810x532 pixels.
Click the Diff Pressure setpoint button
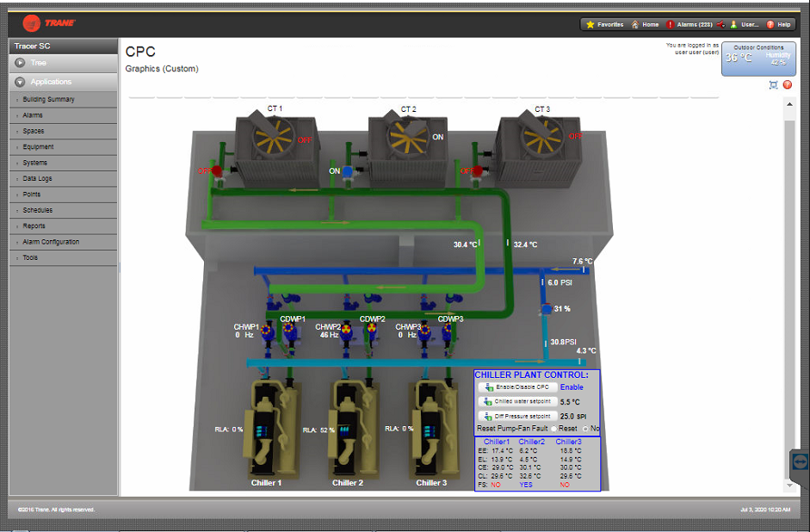click(x=517, y=416)
